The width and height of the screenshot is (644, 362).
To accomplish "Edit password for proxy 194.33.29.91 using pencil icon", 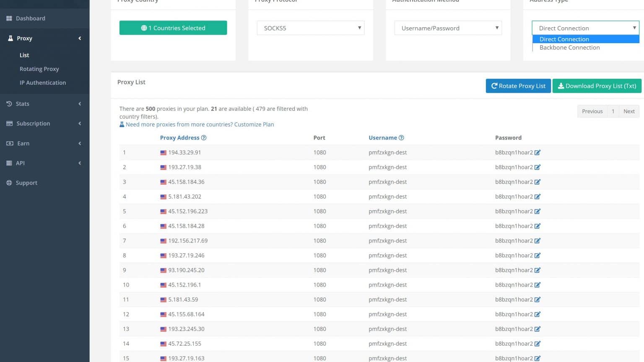I will tap(538, 152).
